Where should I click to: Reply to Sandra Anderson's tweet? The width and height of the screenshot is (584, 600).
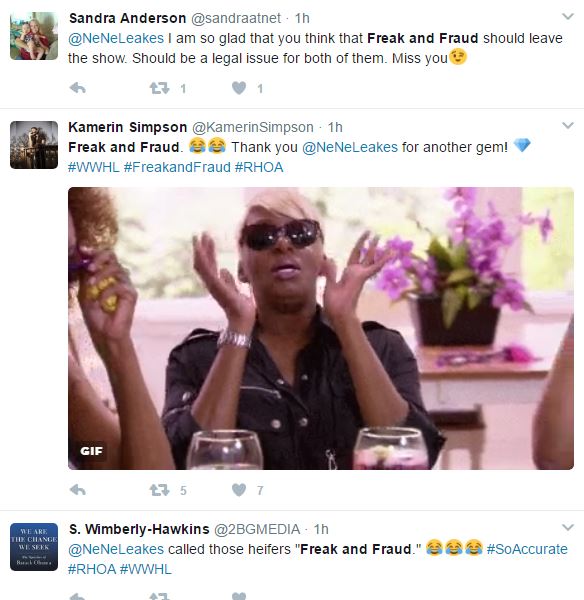click(78, 88)
